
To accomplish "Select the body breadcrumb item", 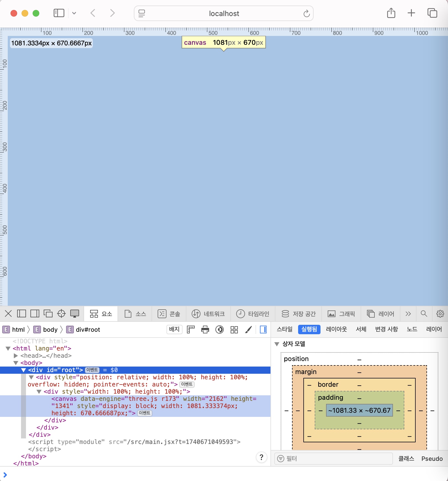I will [x=46, y=330].
